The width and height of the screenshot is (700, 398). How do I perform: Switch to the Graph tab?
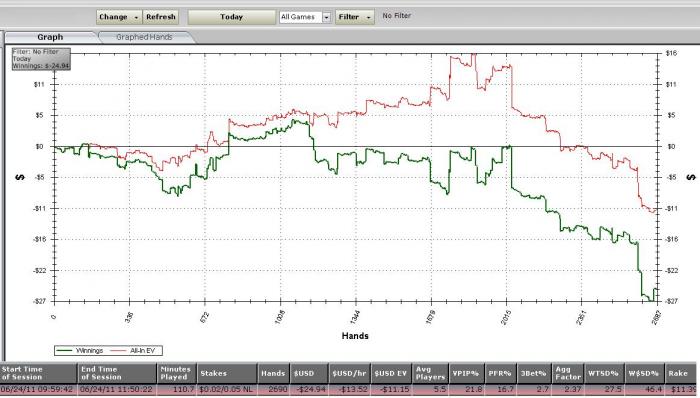(x=50, y=37)
